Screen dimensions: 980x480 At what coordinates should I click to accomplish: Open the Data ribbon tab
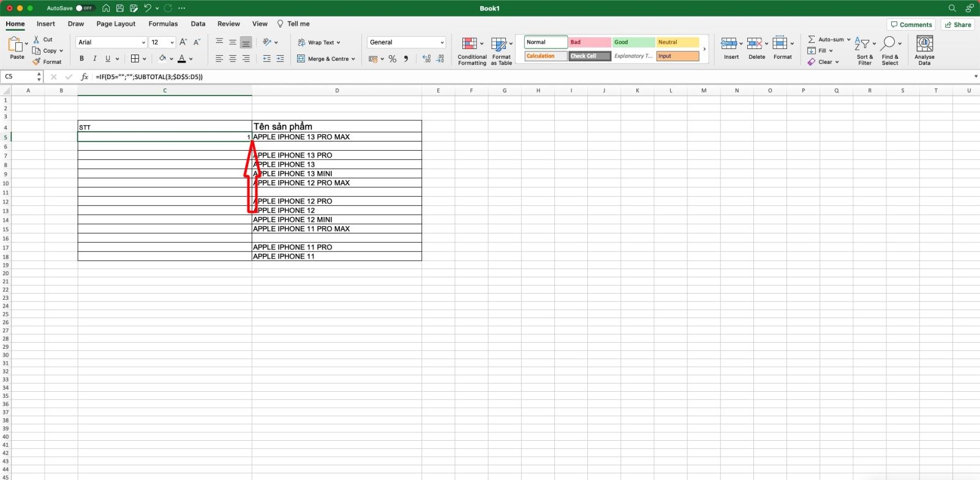click(x=198, y=24)
